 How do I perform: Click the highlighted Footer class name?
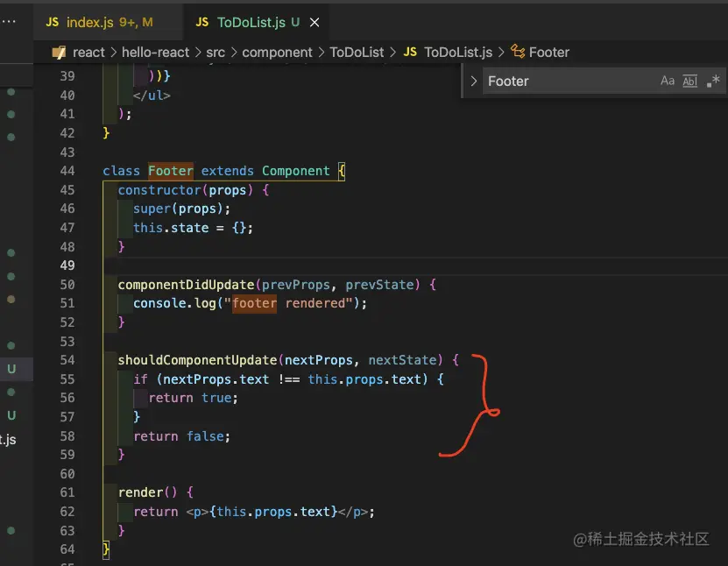pyautogui.click(x=171, y=171)
